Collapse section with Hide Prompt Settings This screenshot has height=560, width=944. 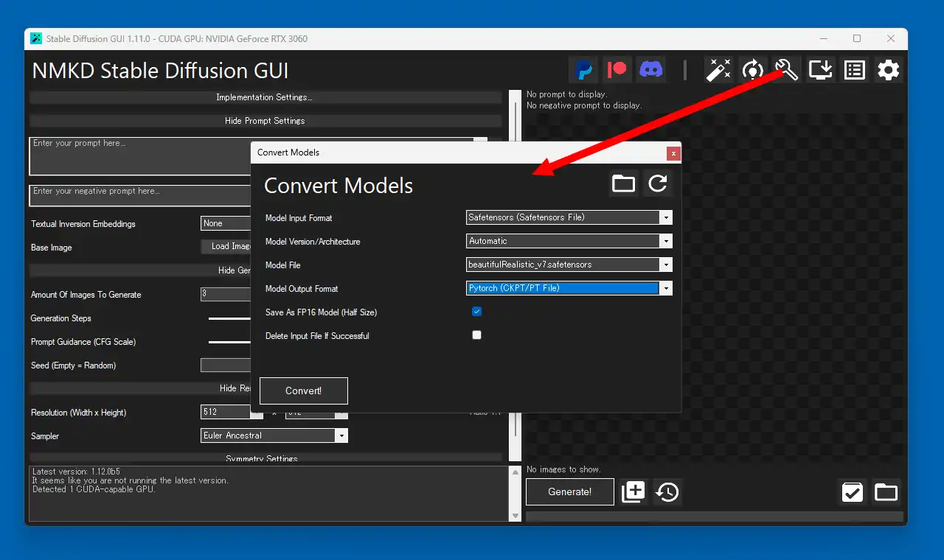coord(265,121)
